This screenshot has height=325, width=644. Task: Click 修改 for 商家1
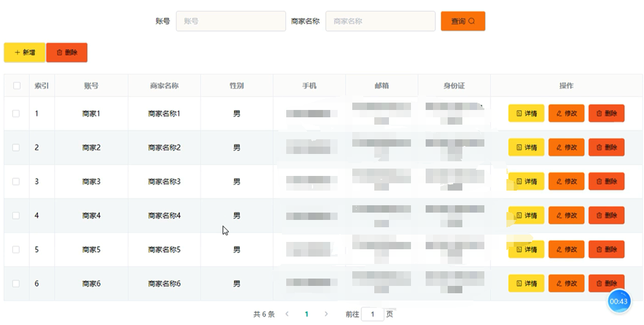566,113
